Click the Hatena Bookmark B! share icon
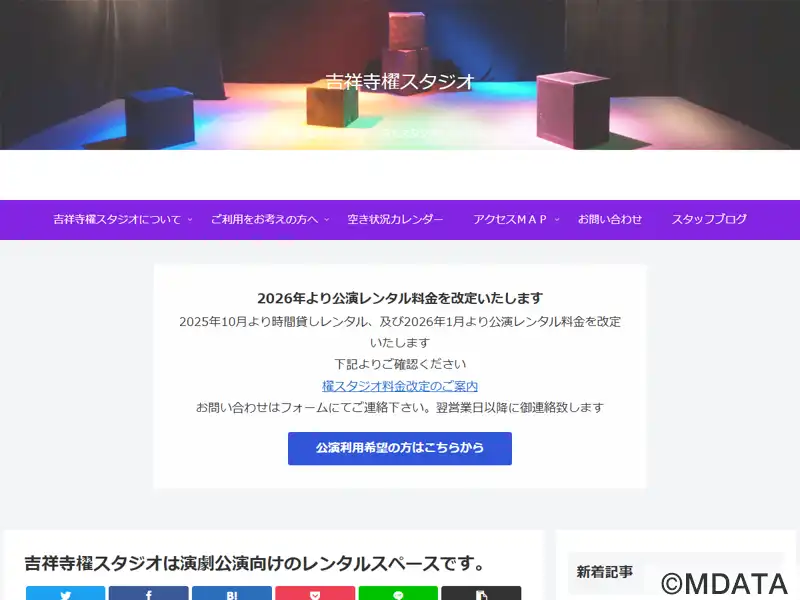This screenshot has height=600, width=800. pyautogui.click(x=231, y=594)
